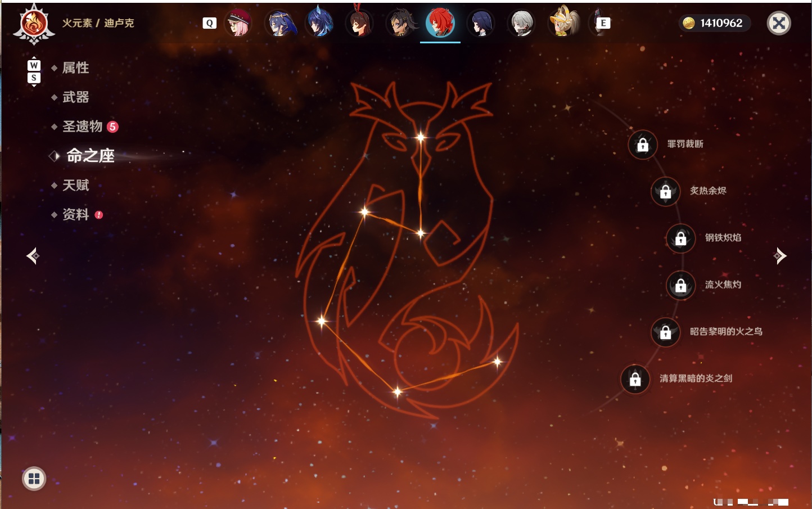812x509 pixels.
Task: Open the locked 流火焦灼 constellation node
Action: (x=681, y=285)
